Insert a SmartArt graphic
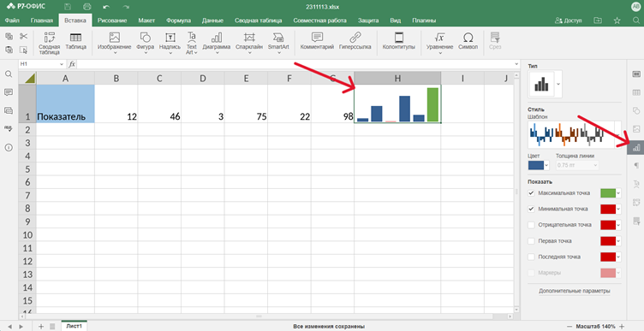 (278, 42)
